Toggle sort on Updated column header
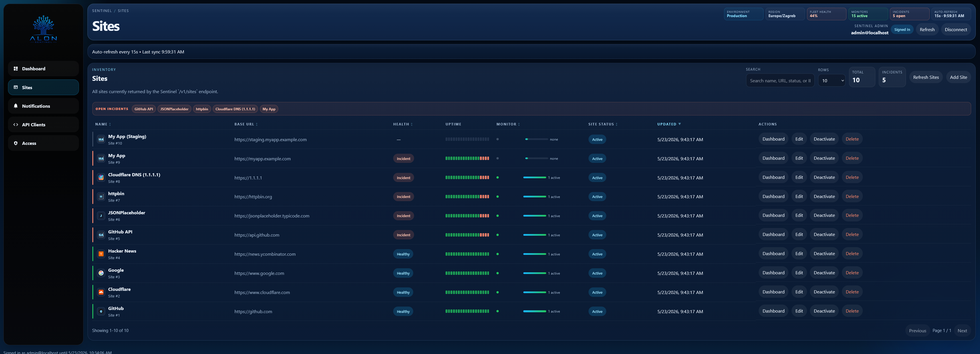Image resolution: width=980 pixels, height=354 pixels. (x=669, y=124)
